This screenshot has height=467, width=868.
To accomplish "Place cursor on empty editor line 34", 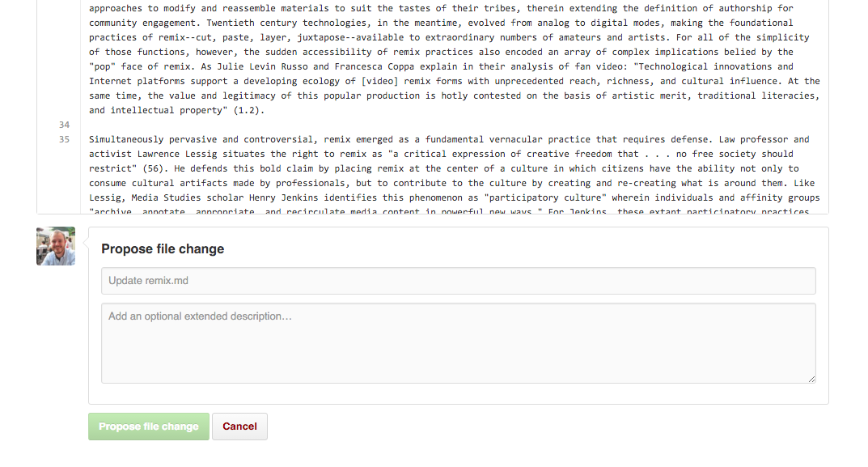I will point(454,125).
